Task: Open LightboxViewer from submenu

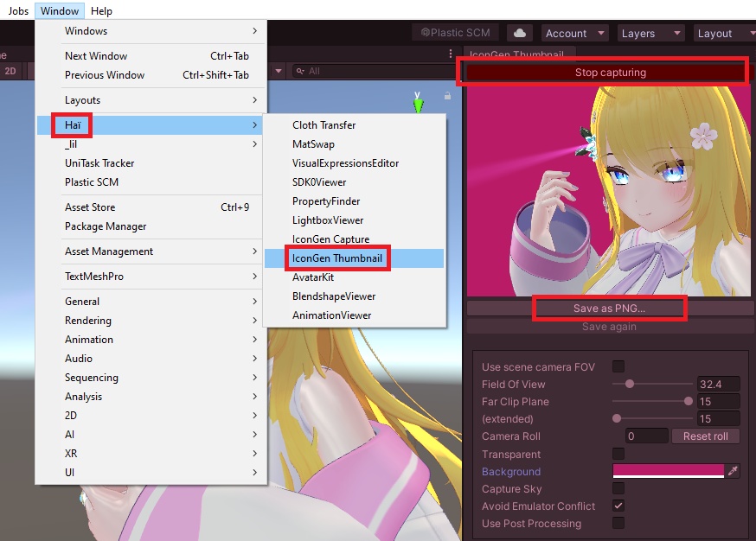Action: pos(355,220)
